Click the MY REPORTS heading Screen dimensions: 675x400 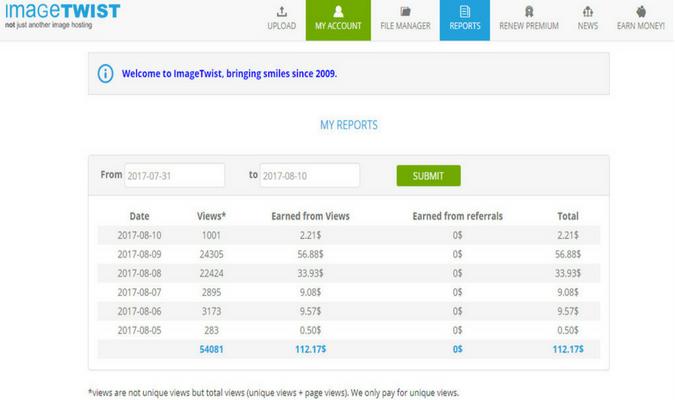coord(349,125)
